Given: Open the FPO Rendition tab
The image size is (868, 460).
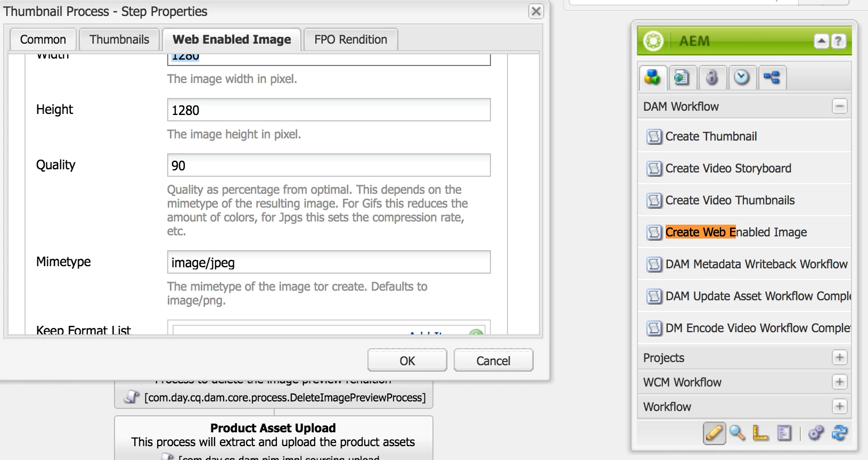Looking at the screenshot, I should point(350,40).
